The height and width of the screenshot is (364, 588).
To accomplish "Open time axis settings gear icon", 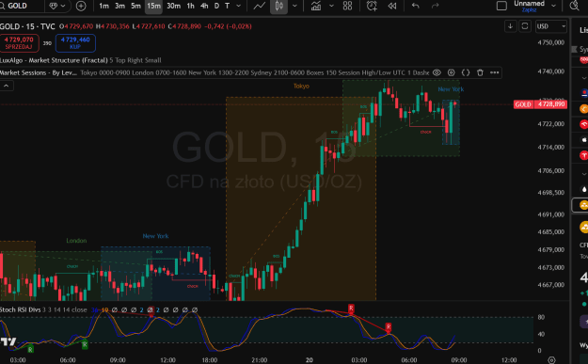I will tap(551, 360).
